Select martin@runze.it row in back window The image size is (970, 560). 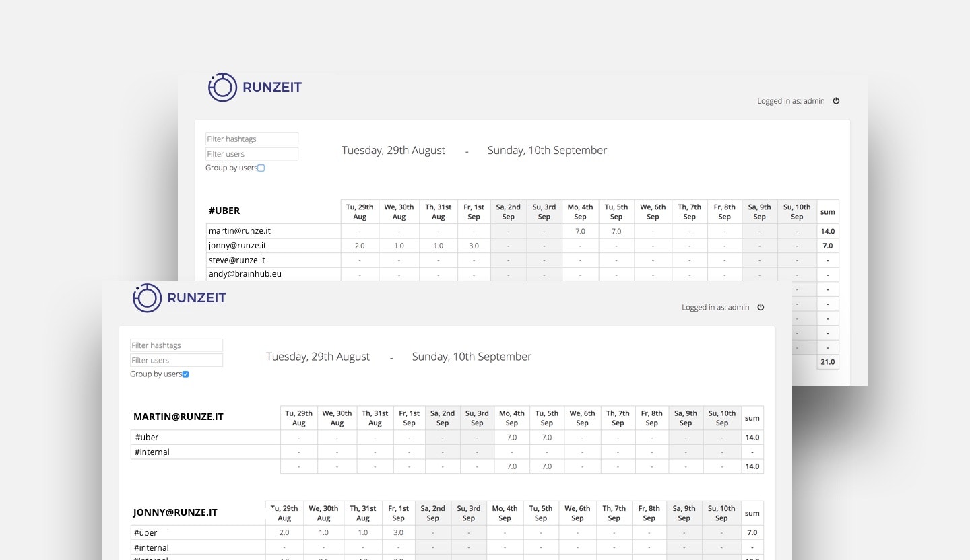point(523,231)
